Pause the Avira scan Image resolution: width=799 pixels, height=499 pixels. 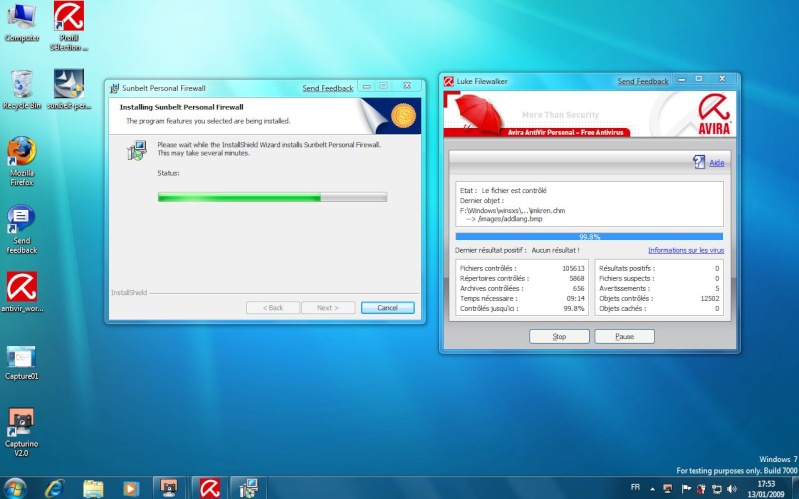(x=624, y=336)
